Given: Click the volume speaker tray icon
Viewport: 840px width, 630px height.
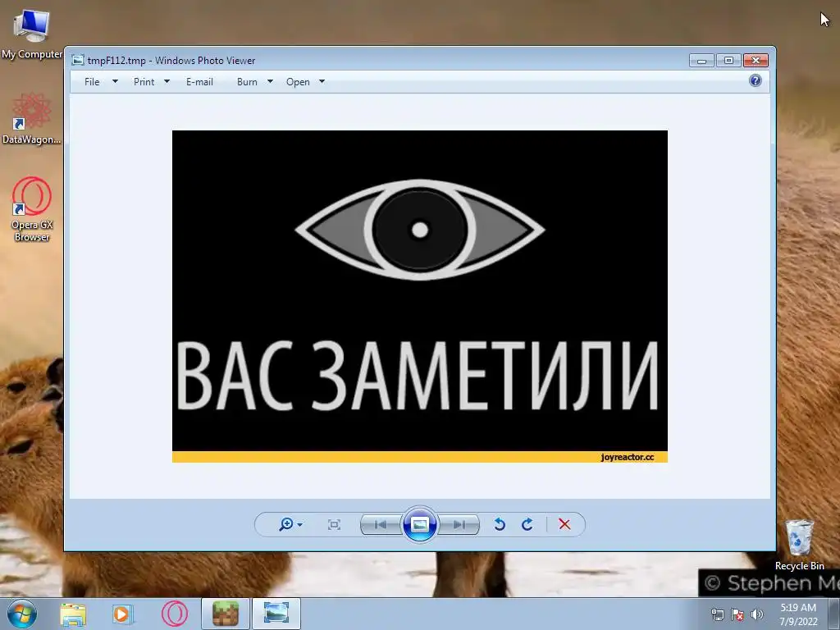Looking at the screenshot, I should click(x=756, y=615).
